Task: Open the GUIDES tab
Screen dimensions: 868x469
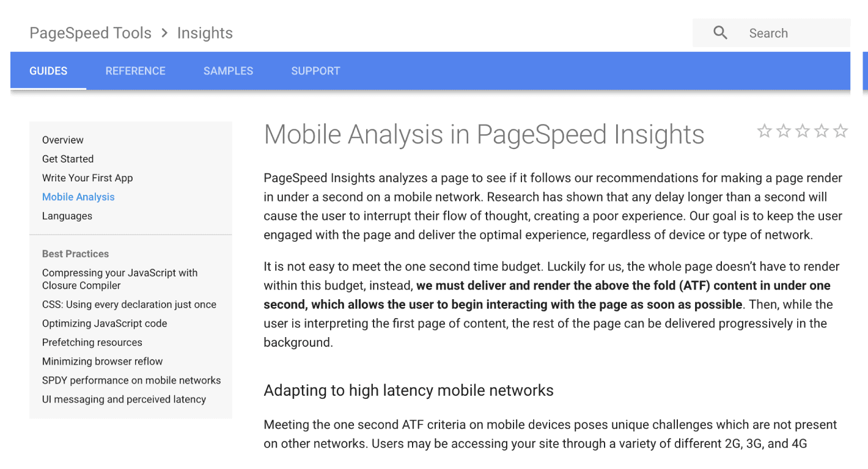Action: click(x=48, y=71)
